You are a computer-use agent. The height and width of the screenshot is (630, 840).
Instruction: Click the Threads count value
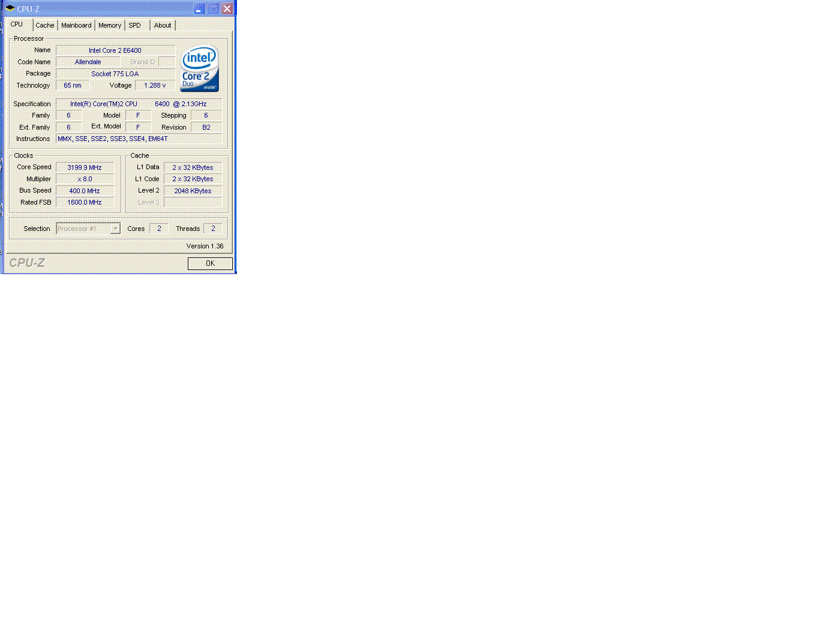click(x=213, y=229)
